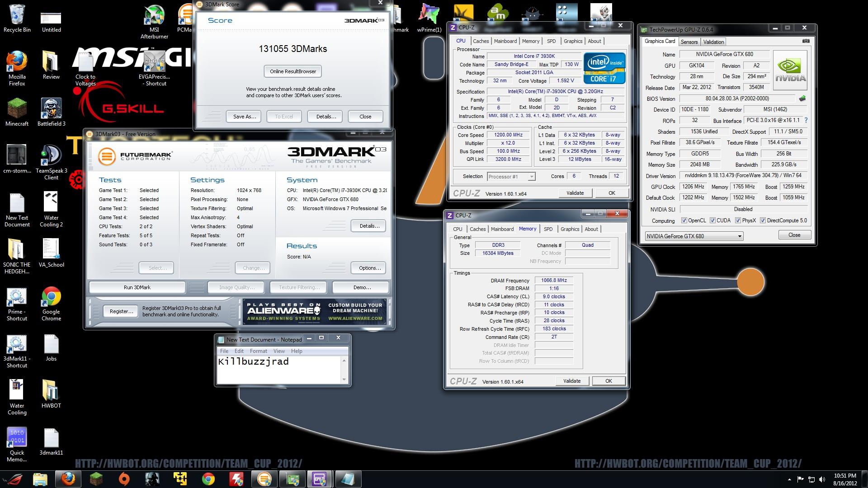Image resolution: width=868 pixels, height=488 pixels.
Task: Click the Register button in 3DMark03
Action: pos(121,311)
